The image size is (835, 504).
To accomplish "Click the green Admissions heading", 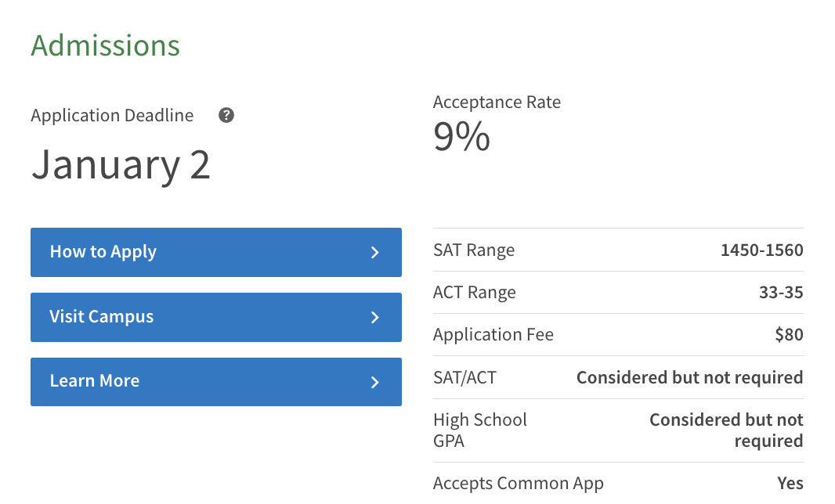I will point(106,45).
